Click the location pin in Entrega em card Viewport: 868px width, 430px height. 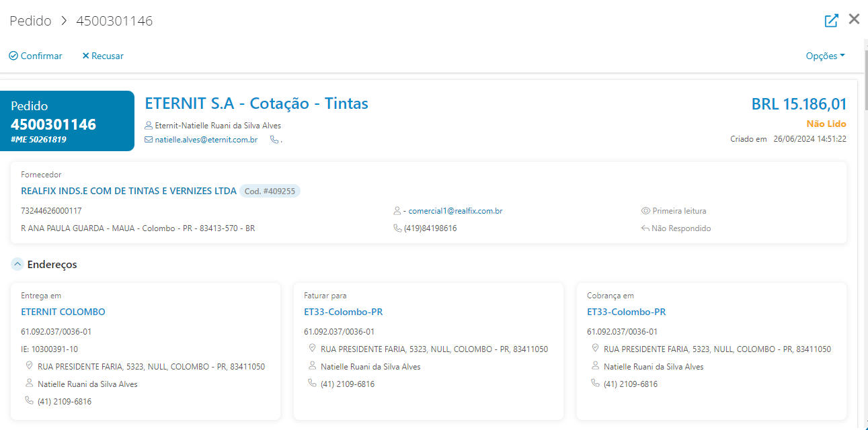point(29,366)
